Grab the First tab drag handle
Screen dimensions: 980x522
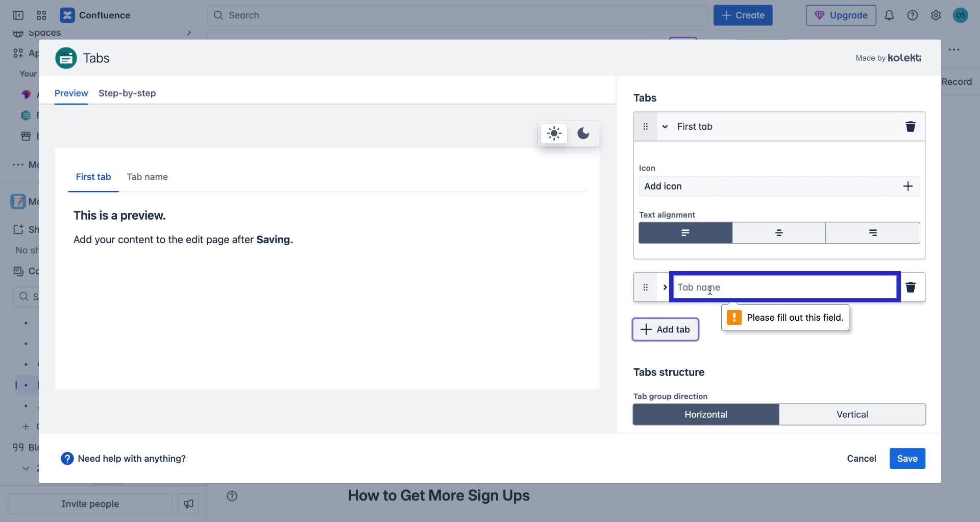coord(646,126)
